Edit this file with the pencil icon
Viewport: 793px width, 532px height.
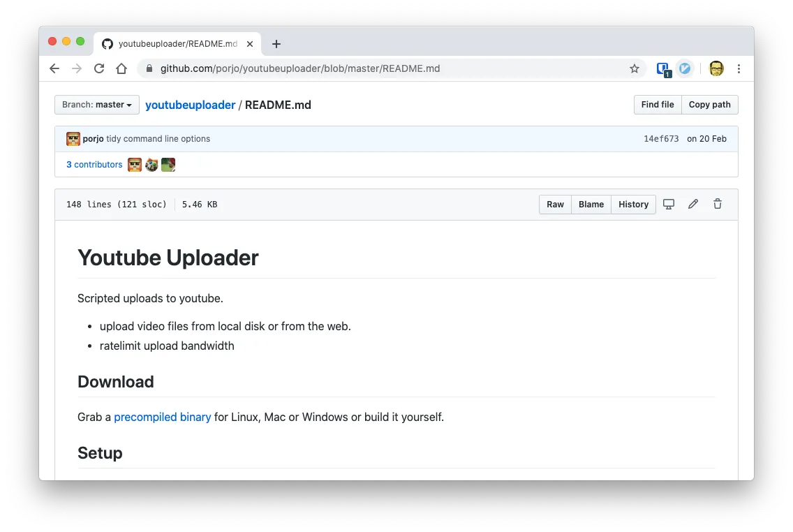click(693, 204)
